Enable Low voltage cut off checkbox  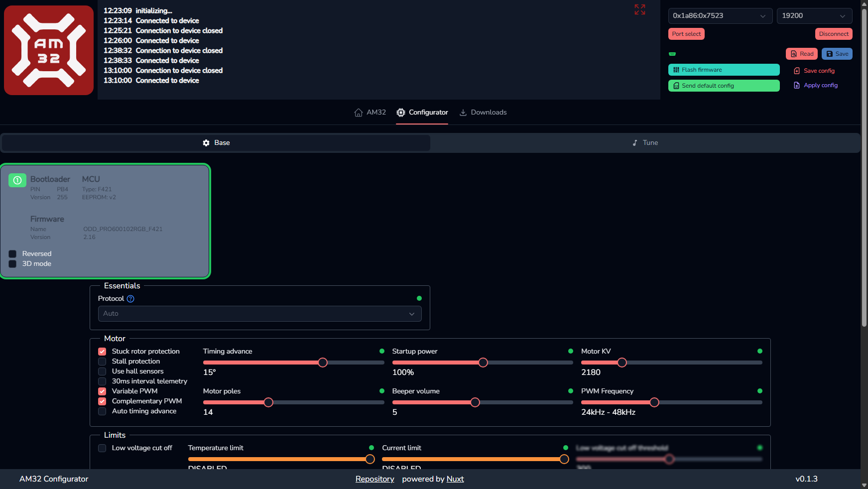pos(102,448)
